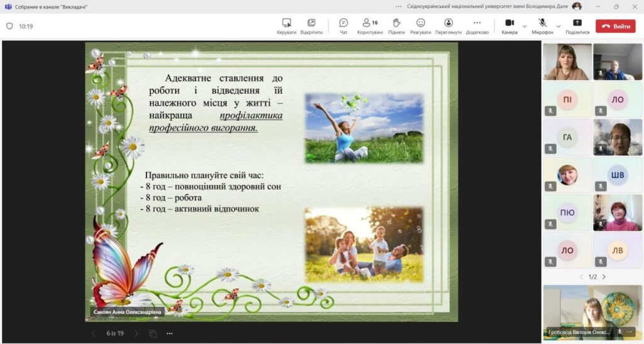Screen dimensions: 644x344
Task: Toggle the Камера camera on or off
Action: (x=509, y=23)
